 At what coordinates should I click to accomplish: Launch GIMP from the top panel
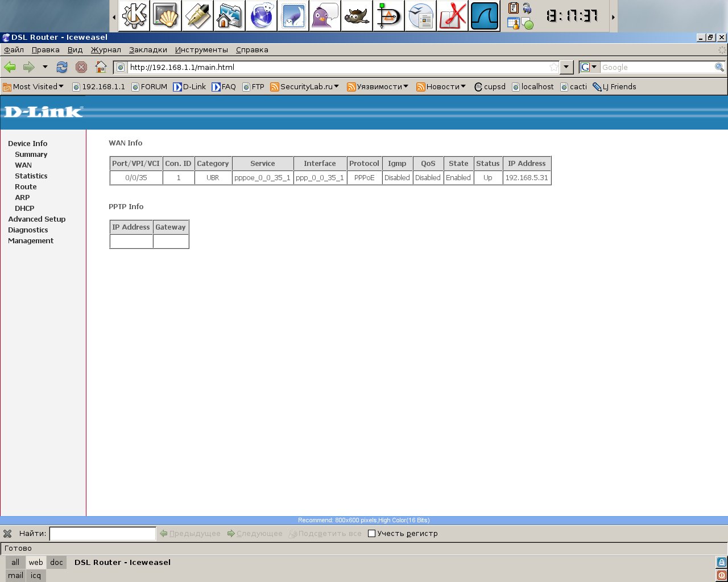357,16
